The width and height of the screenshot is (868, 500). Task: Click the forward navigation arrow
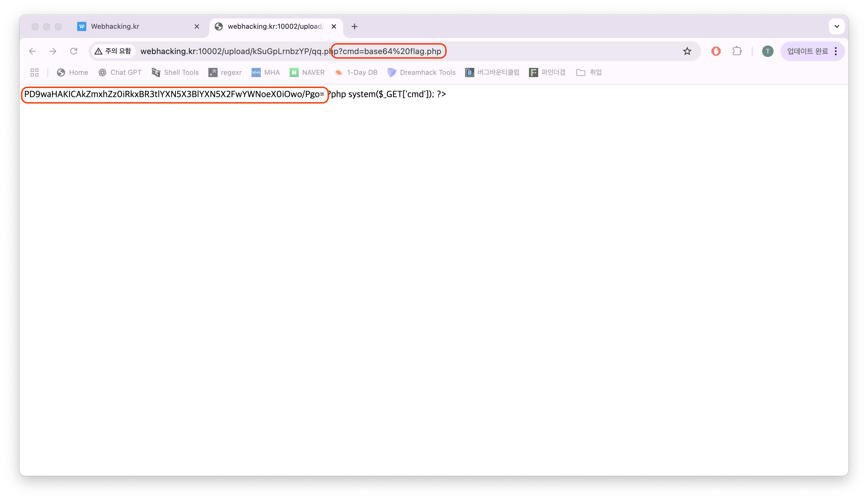pyautogui.click(x=53, y=51)
